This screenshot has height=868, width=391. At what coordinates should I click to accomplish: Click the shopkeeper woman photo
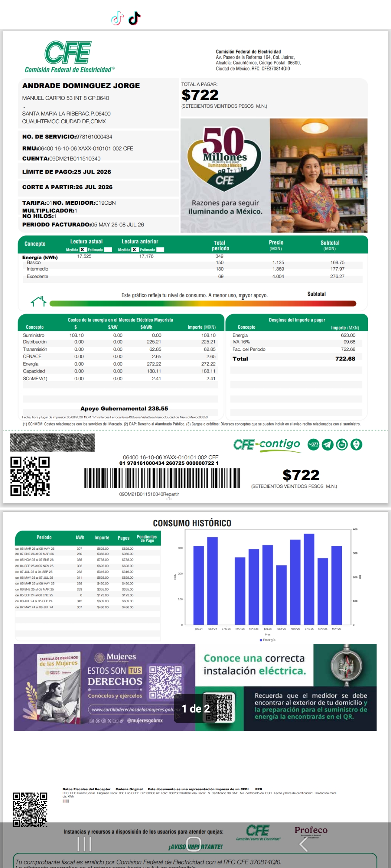319,175
